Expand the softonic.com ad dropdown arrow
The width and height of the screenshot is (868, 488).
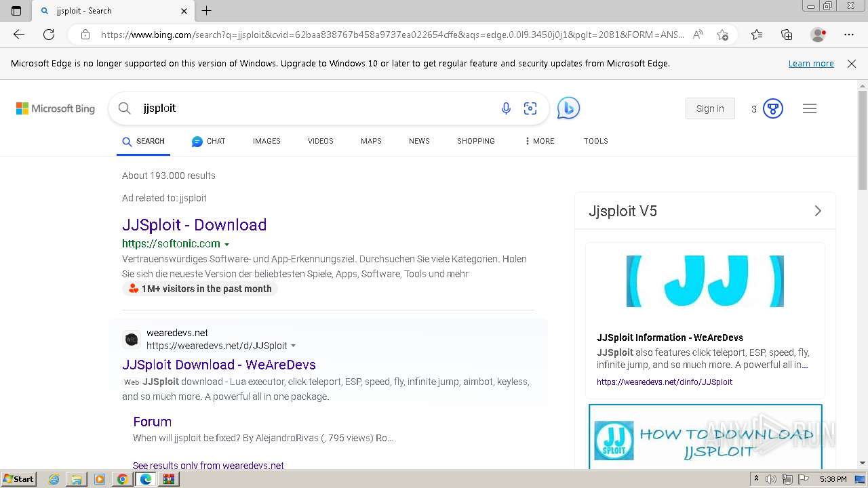tap(226, 244)
